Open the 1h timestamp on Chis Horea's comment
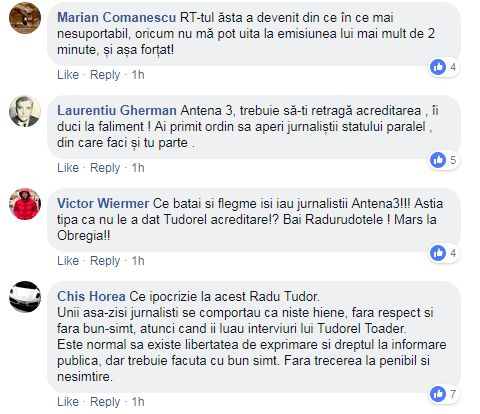Image resolution: width=480 pixels, height=414 pixels. (138, 402)
